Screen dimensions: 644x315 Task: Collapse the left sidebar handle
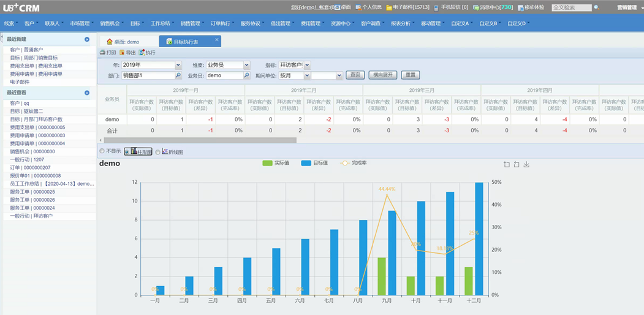pos(1,37)
